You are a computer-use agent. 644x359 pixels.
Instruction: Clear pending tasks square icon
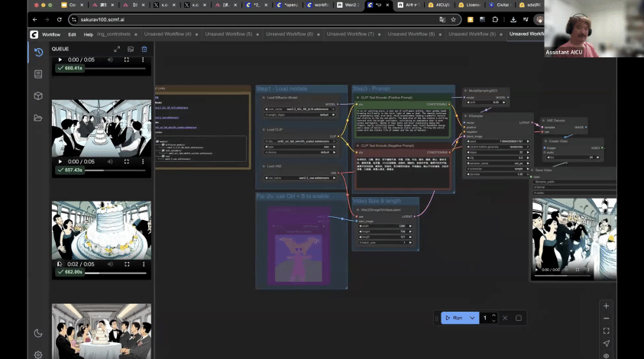519,318
